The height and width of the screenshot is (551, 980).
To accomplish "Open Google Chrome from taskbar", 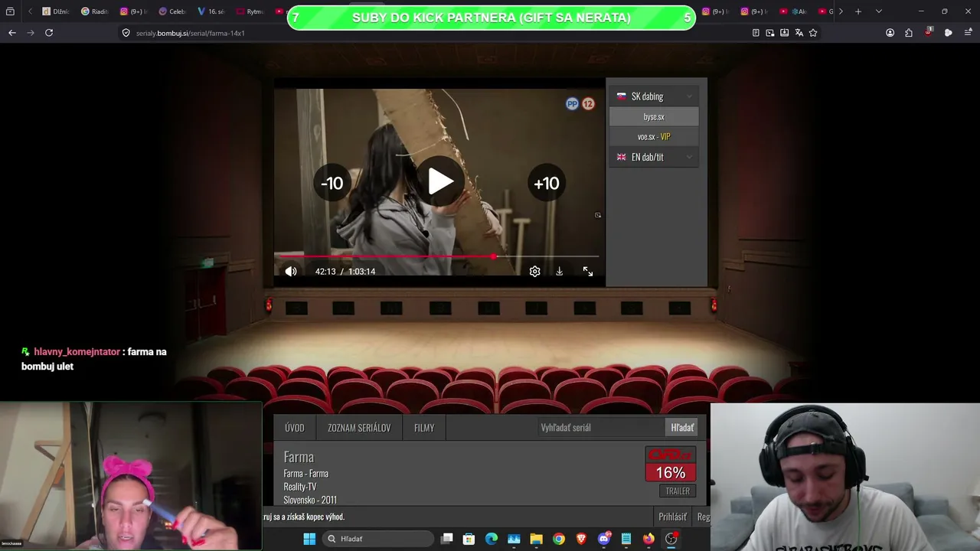I will pos(559,539).
